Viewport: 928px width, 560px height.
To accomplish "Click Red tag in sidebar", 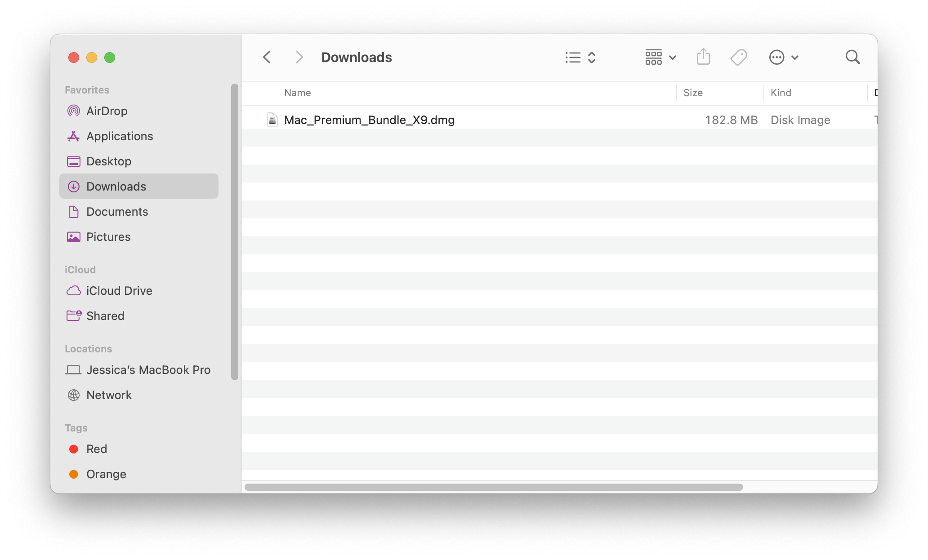I will point(97,449).
